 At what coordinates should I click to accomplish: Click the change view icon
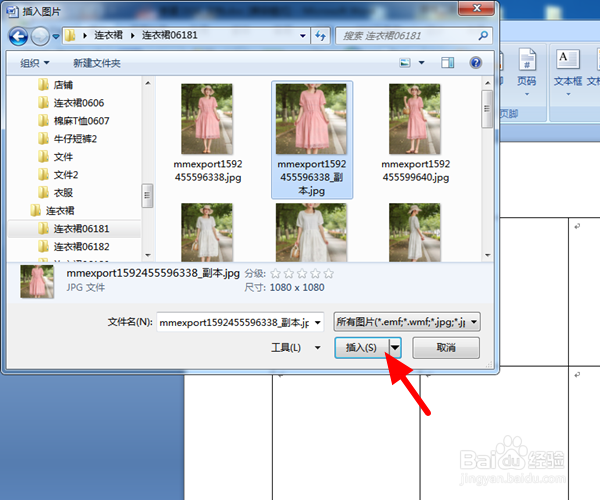(405, 62)
